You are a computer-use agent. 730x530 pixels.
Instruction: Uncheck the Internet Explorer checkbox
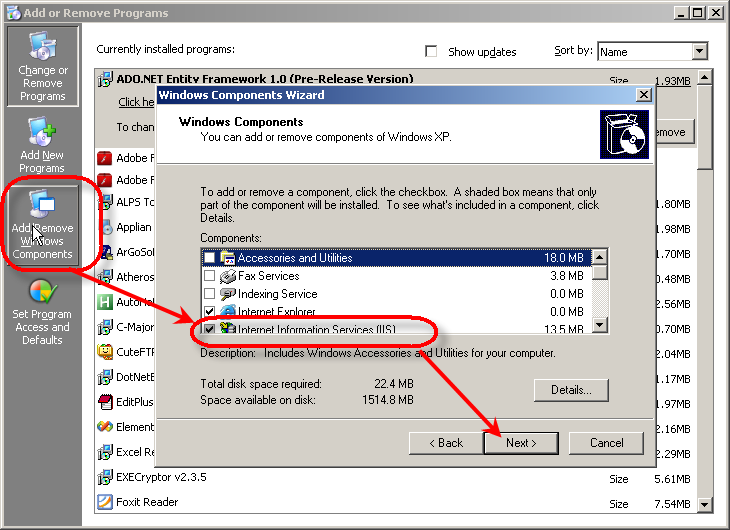pos(210,311)
